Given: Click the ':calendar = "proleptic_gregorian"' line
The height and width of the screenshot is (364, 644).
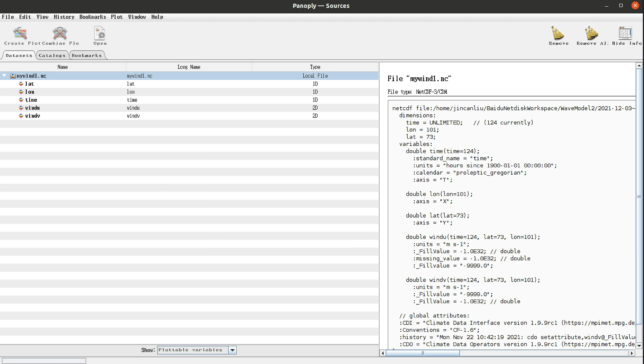Looking at the screenshot, I should 470,173.
